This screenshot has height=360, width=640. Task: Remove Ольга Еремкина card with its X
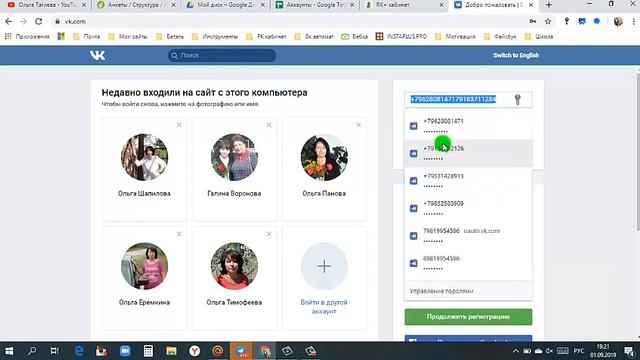coord(179,234)
